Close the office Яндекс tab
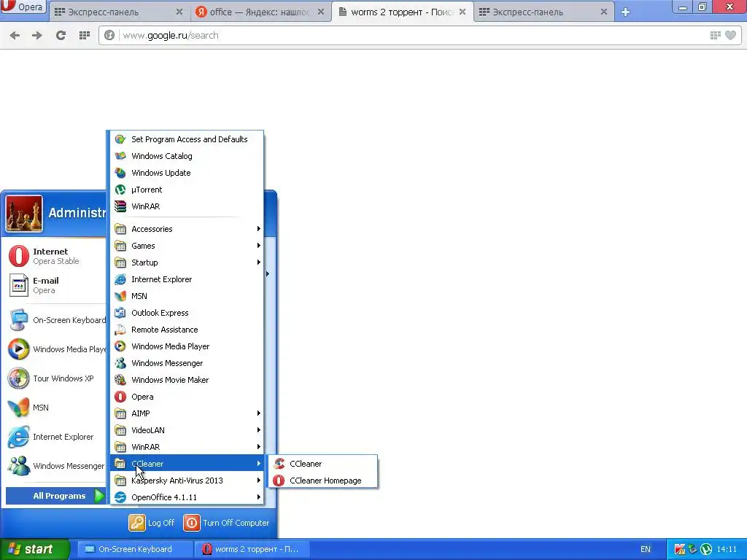Screen dimensions: 747x560 tap(321, 12)
